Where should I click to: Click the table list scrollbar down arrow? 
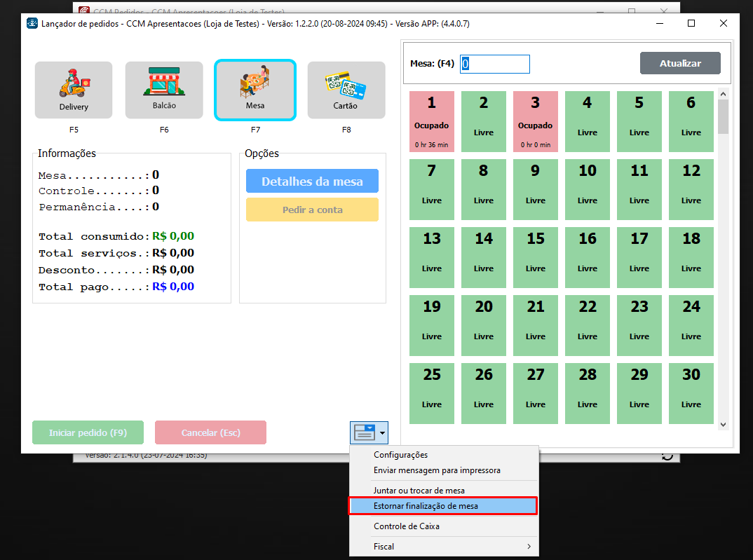pos(724,424)
